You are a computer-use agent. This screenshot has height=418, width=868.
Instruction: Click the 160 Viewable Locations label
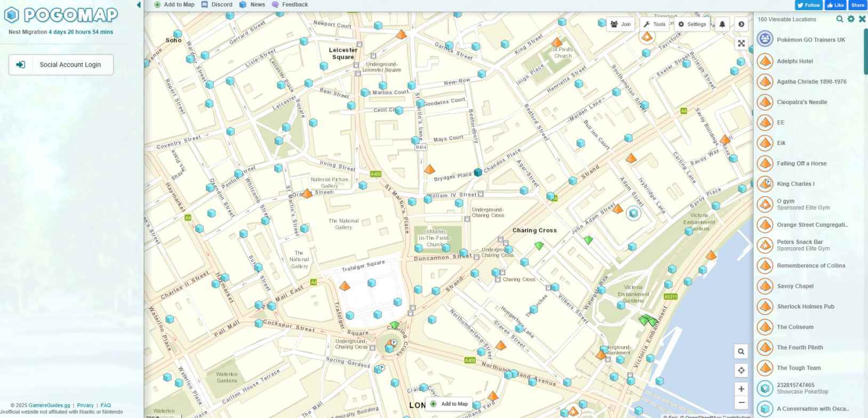(787, 19)
